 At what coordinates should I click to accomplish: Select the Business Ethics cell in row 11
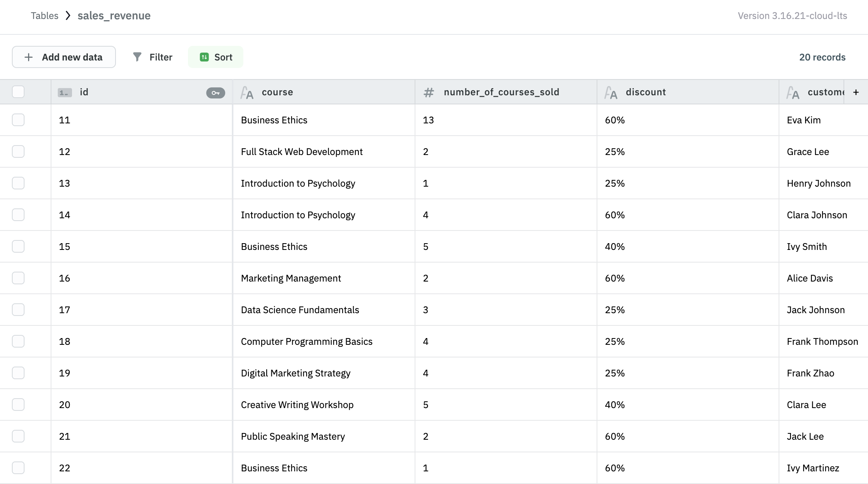(x=274, y=119)
